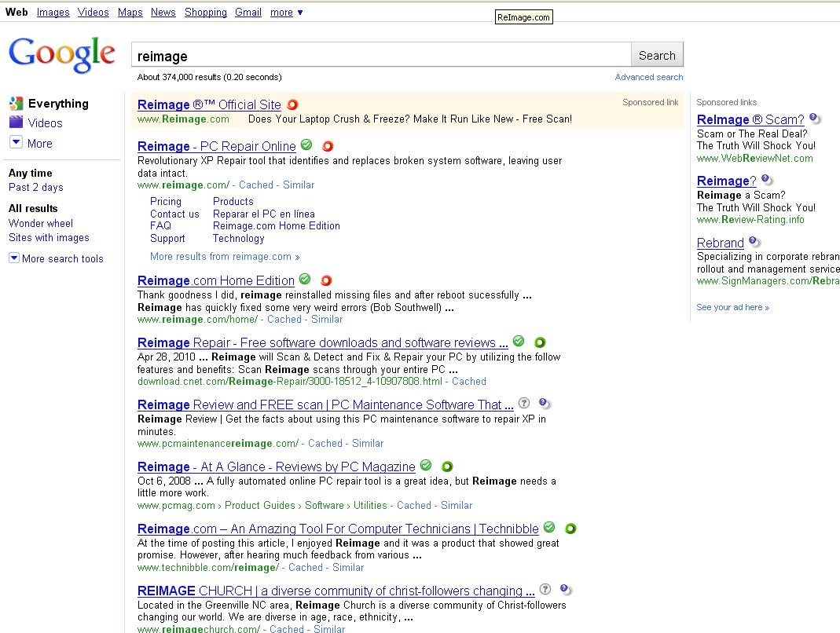Open Images in top navigation
Image resolution: width=840 pixels, height=633 pixels.
pos(53,13)
